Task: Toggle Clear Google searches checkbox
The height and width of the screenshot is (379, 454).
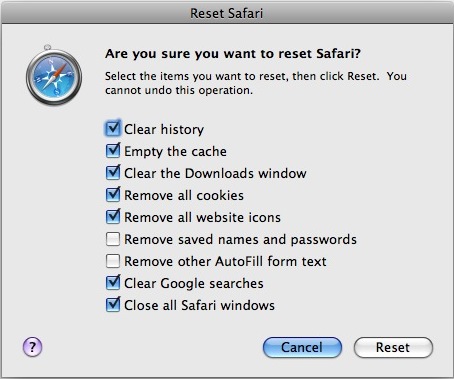Action: click(113, 283)
